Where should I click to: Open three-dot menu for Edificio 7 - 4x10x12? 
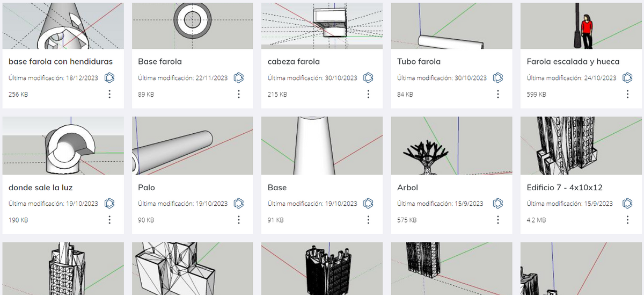pos(627,220)
